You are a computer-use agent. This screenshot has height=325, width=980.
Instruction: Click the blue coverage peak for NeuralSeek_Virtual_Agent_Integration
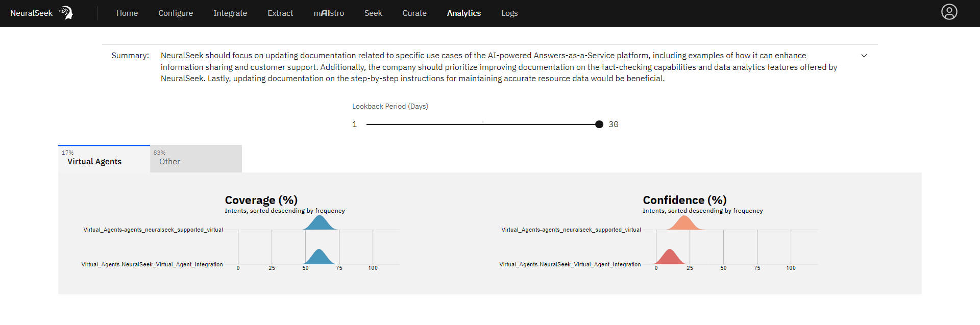(319, 257)
